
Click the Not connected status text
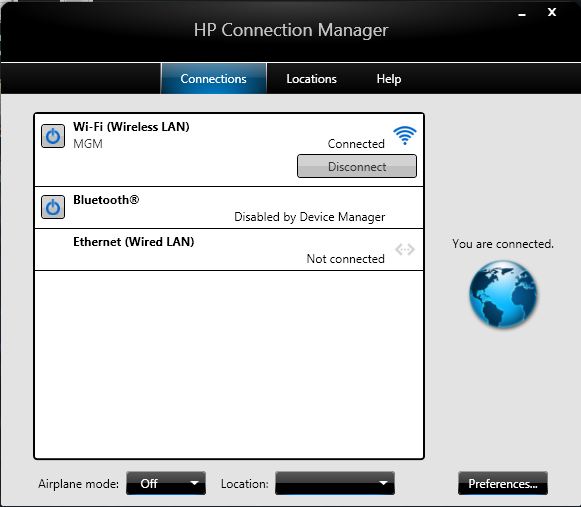click(345, 259)
